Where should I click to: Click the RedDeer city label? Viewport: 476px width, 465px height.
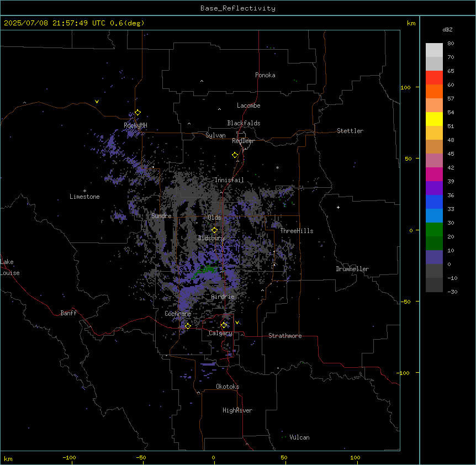[x=243, y=141]
